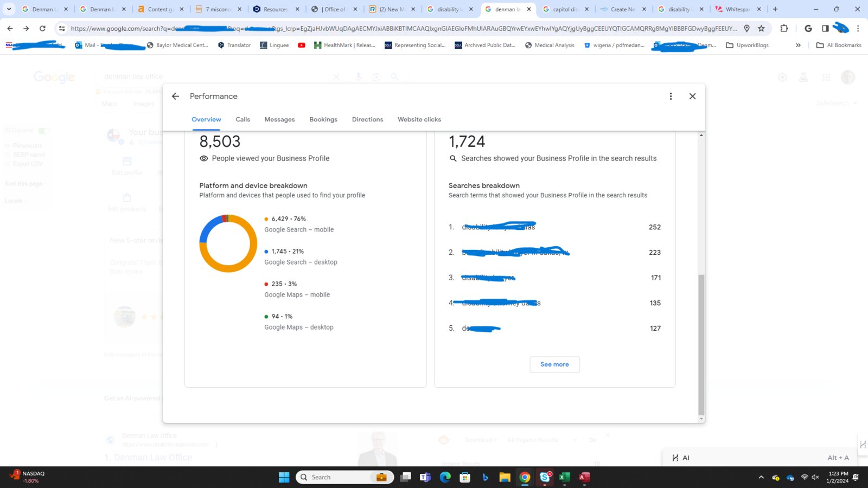
Task: Open a new browser tab
Action: (x=775, y=9)
